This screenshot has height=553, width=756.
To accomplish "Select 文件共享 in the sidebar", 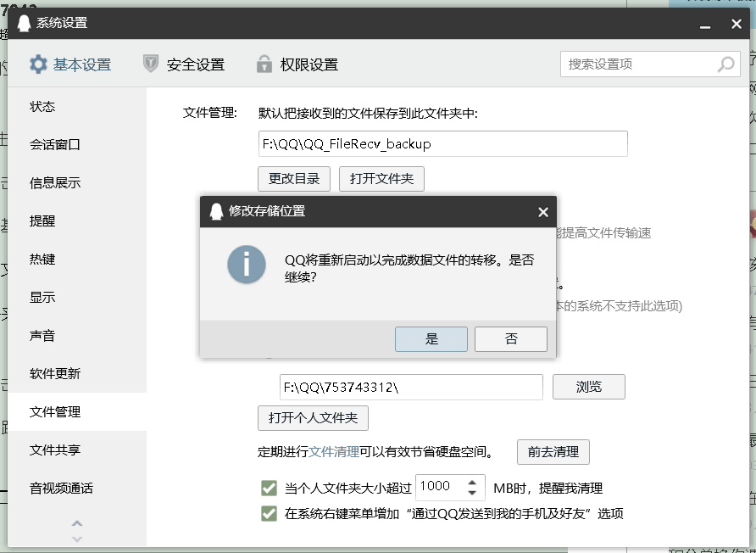I will [x=77, y=450].
